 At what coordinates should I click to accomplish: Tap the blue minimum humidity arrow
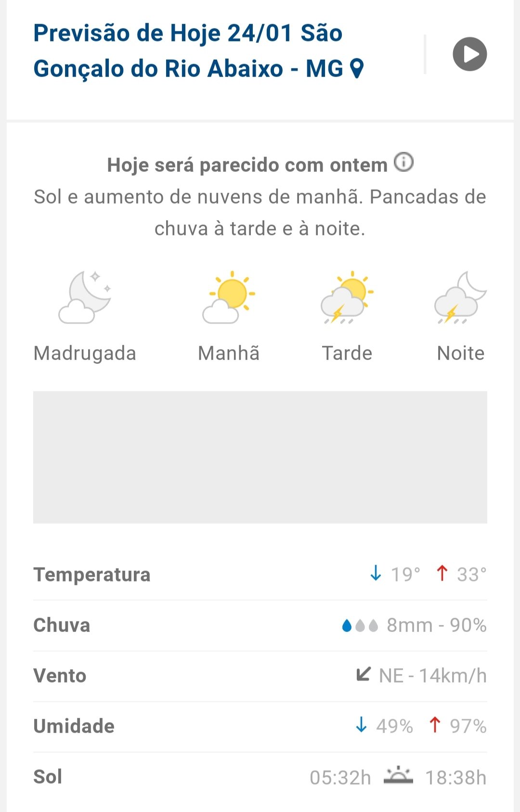pos(361,724)
